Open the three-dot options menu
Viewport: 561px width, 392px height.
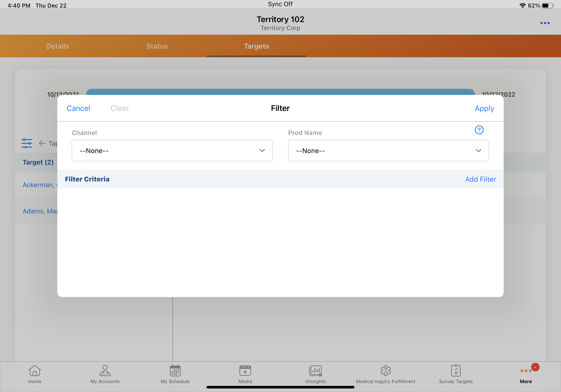pos(545,23)
